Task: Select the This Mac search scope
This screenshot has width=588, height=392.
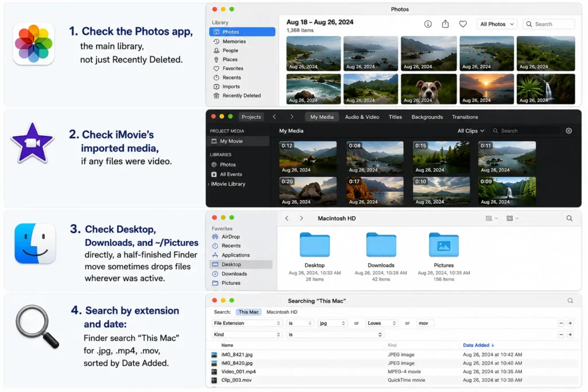Action: (249, 312)
